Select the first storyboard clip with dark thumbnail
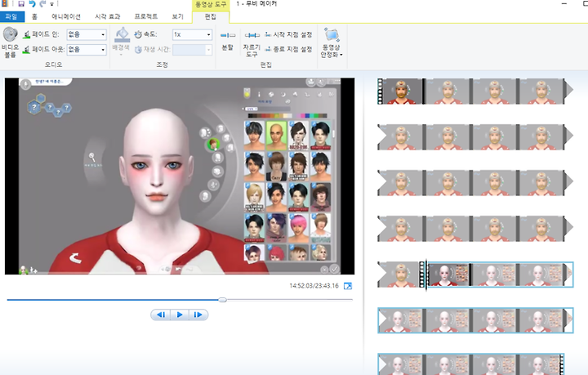The image size is (588, 375). 400,92
